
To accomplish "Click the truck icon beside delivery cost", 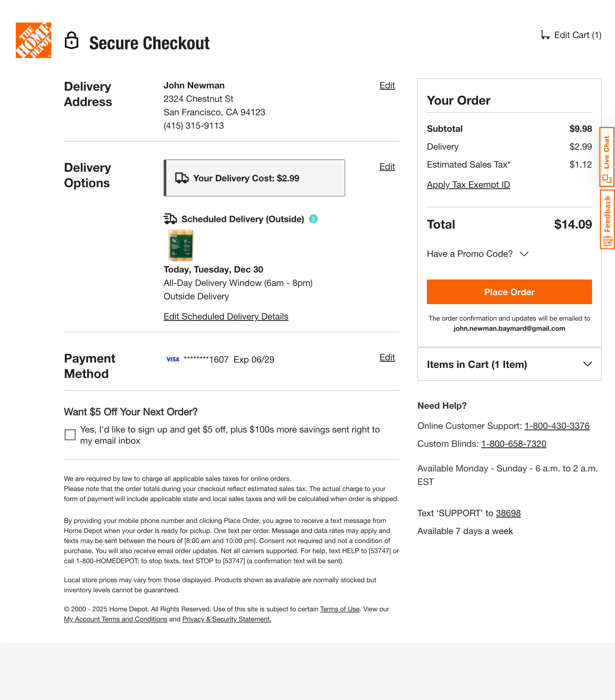I will coord(182,178).
